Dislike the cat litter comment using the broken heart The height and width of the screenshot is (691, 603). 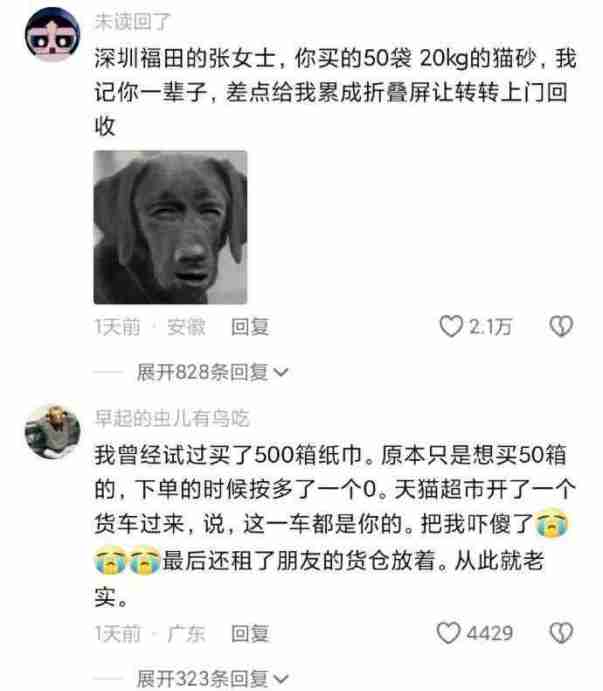[561, 327]
